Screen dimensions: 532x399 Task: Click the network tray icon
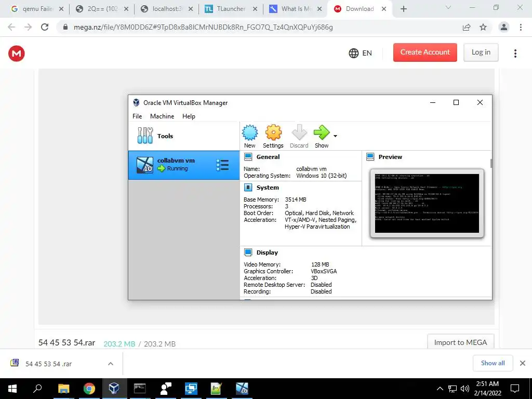point(453,389)
